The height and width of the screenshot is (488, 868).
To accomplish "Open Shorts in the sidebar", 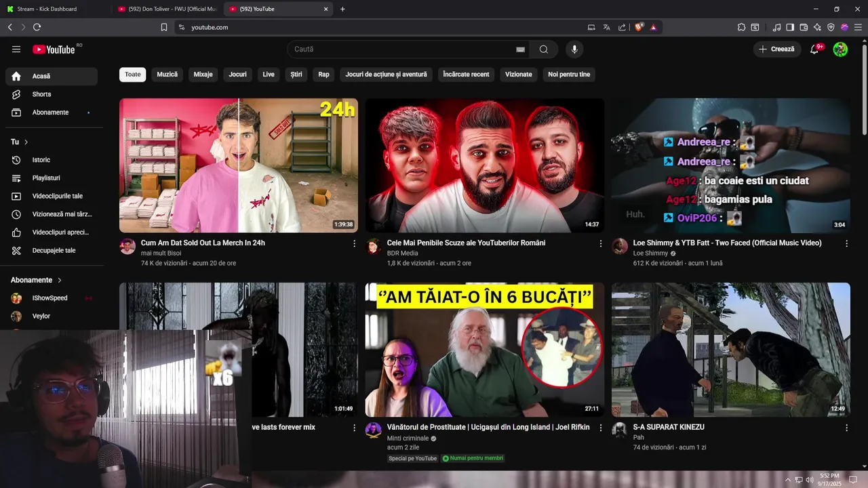I will [52, 94].
